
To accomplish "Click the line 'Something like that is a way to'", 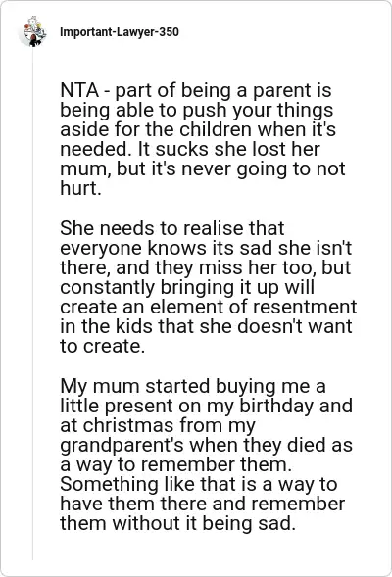I will click(198, 484).
